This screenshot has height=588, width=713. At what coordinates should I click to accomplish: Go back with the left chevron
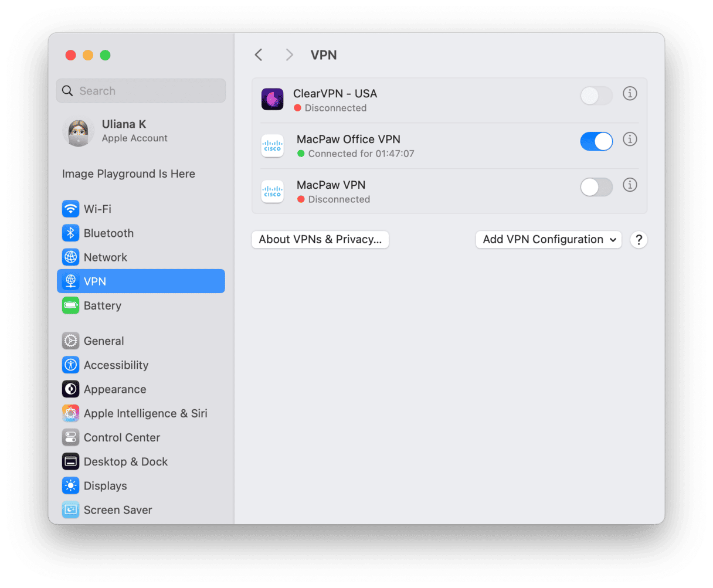click(259, 55)
